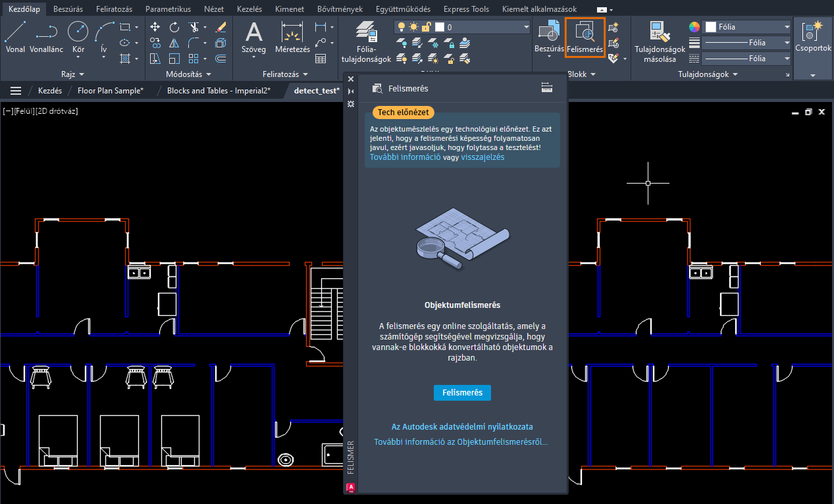Switch to the Kezdés start tab

[50, 91]
